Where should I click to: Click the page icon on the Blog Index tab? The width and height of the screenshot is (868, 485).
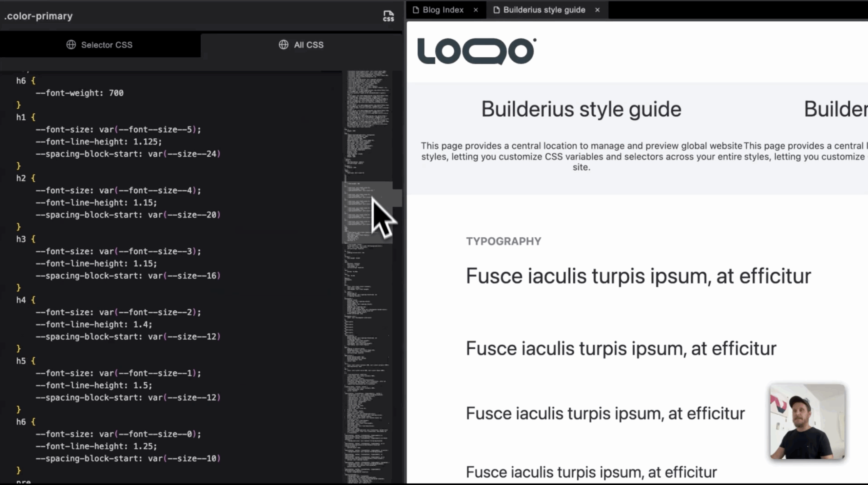coord(416,10)
